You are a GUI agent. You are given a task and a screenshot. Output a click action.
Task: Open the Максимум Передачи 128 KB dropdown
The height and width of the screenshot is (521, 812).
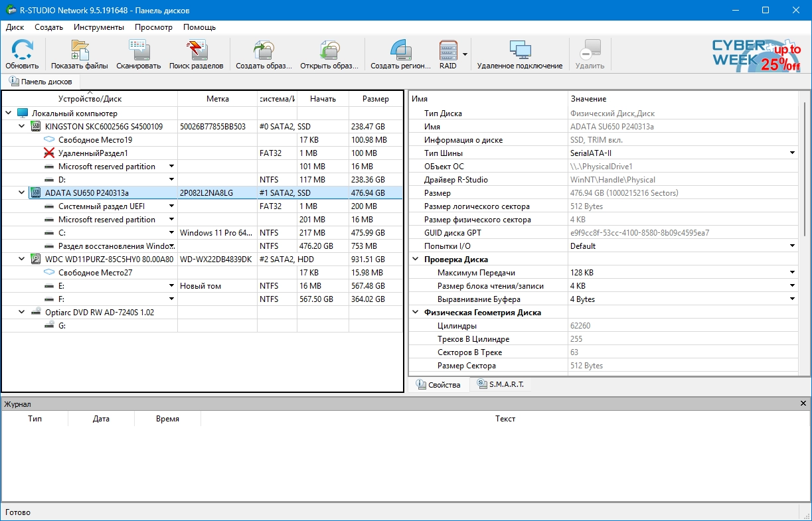[792, 273]
